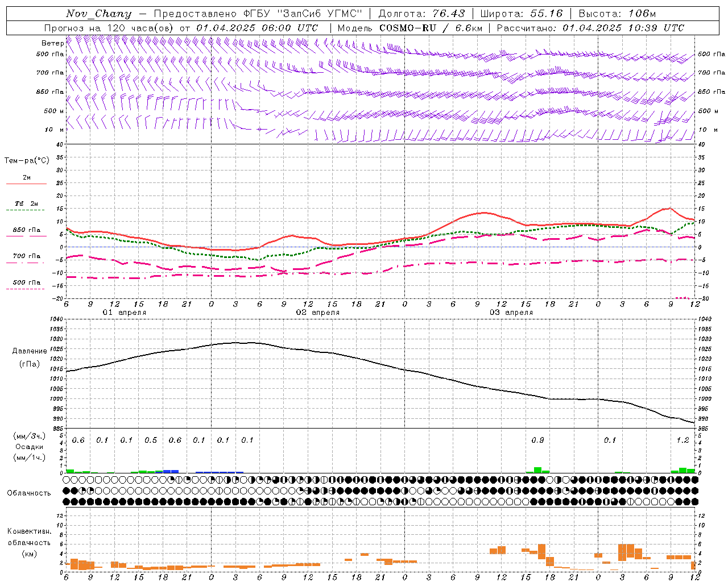
Task: Click the 'Td 2м' dew point legend label
Action: tap(27, 203)
